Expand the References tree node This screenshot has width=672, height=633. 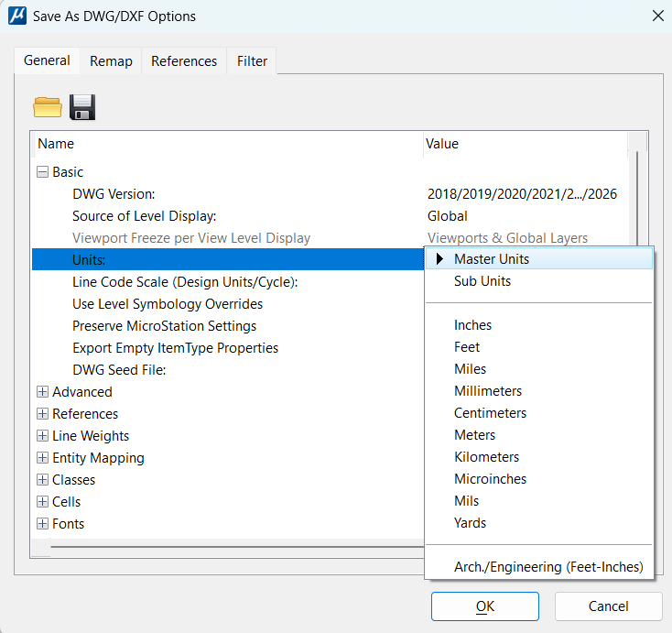42,414
